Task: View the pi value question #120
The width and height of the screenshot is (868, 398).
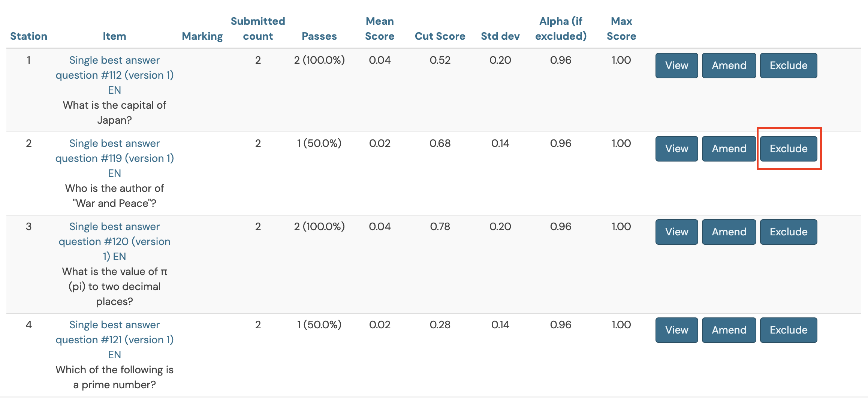Action: click(x=676, y=232)
